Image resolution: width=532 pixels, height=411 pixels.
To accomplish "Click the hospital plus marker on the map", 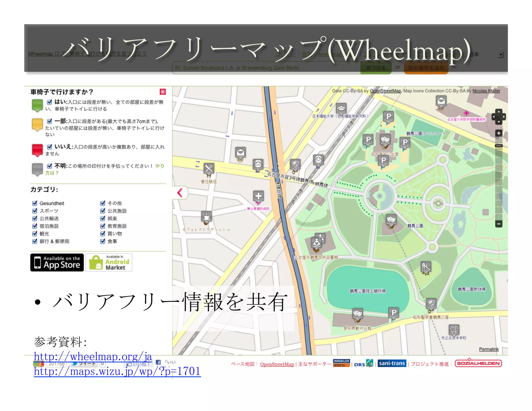I will 258,196.
